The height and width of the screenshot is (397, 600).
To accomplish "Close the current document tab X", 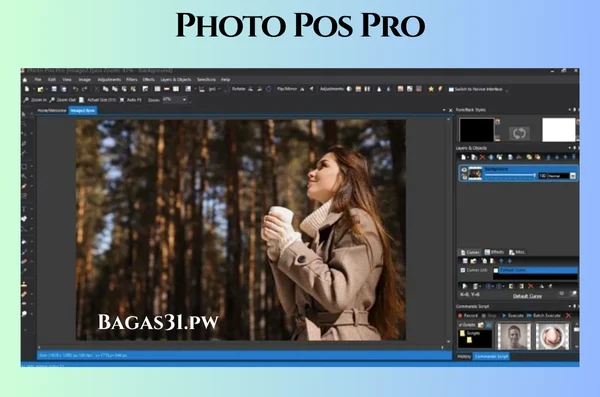I will point(450,110).
